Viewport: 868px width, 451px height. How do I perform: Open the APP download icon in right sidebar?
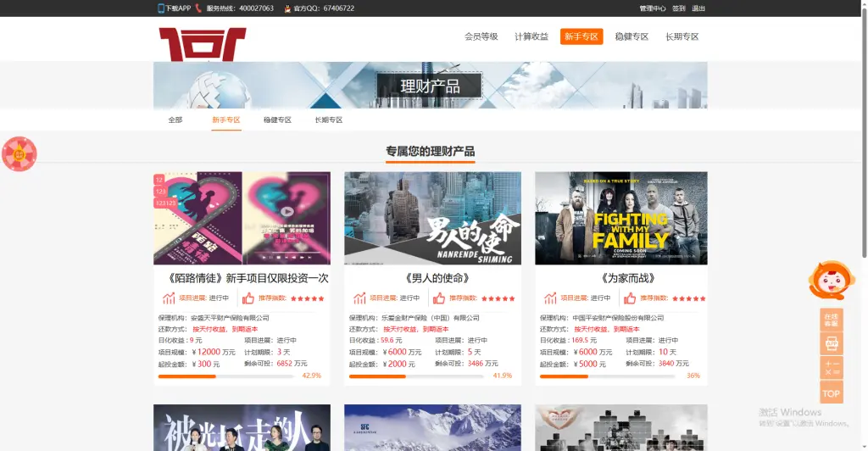832,343
